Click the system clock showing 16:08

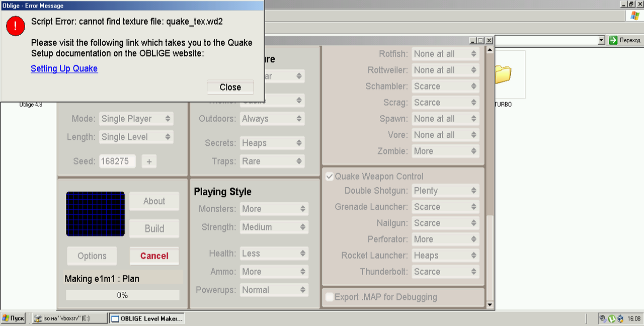pyautogui.click(x=634, y=318)
